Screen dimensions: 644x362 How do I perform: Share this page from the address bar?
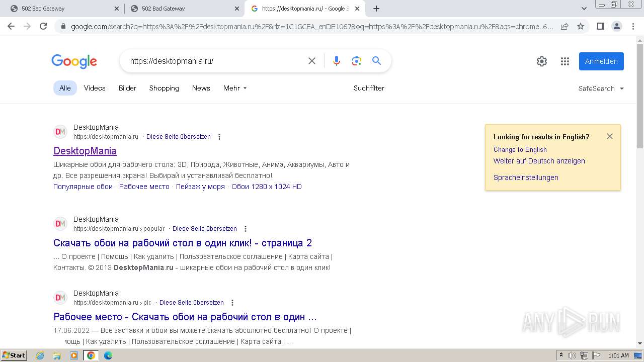[x=565, y=26]
